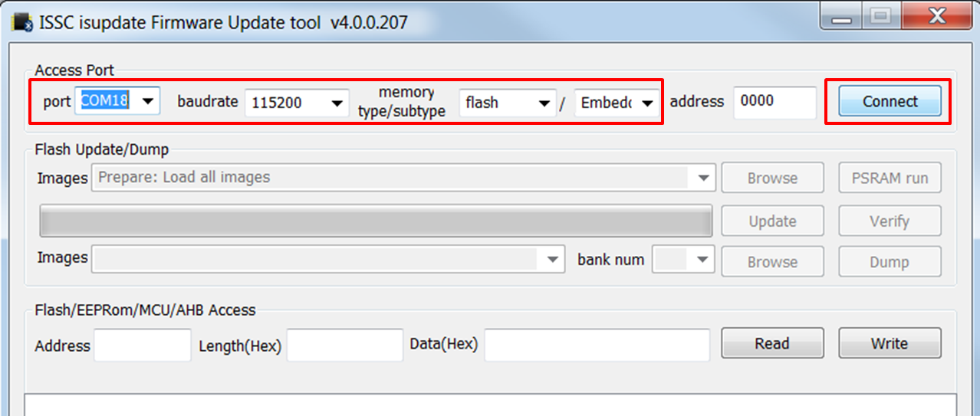
Task: Click the Dump button
Action: 890,261
